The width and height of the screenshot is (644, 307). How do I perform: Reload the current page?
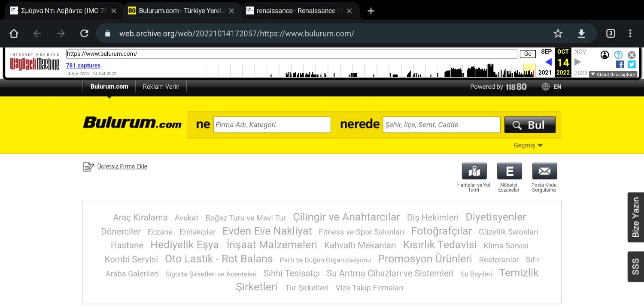pos(85,33)
